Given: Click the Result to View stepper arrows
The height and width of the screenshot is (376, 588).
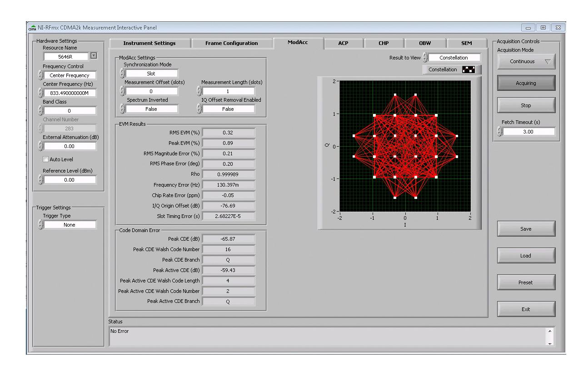Looking at the screenshot, I should click(425, 58).
